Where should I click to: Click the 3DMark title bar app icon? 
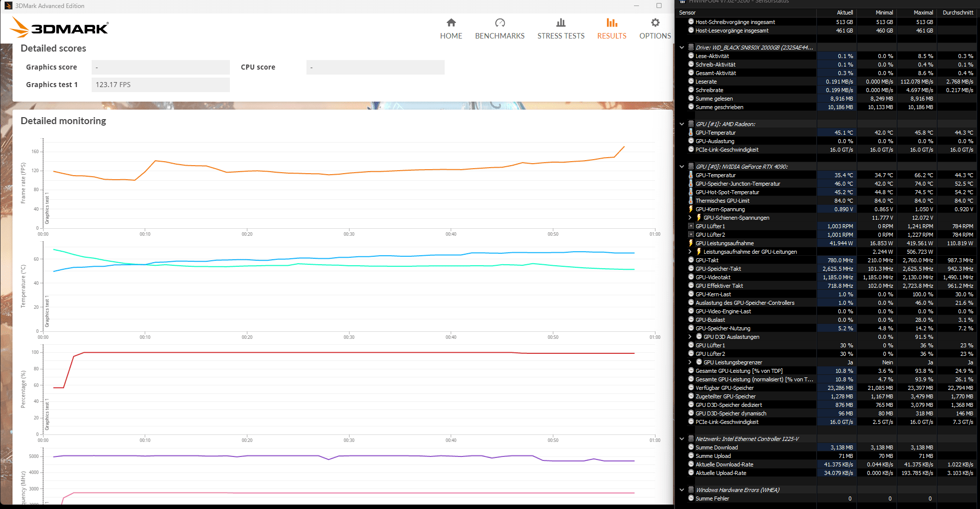[8, 6]
